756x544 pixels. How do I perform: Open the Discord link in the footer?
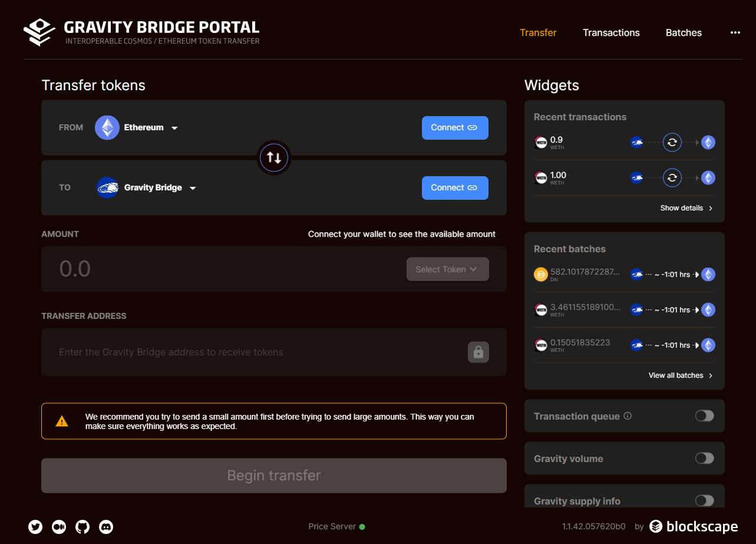pos(106,527)
